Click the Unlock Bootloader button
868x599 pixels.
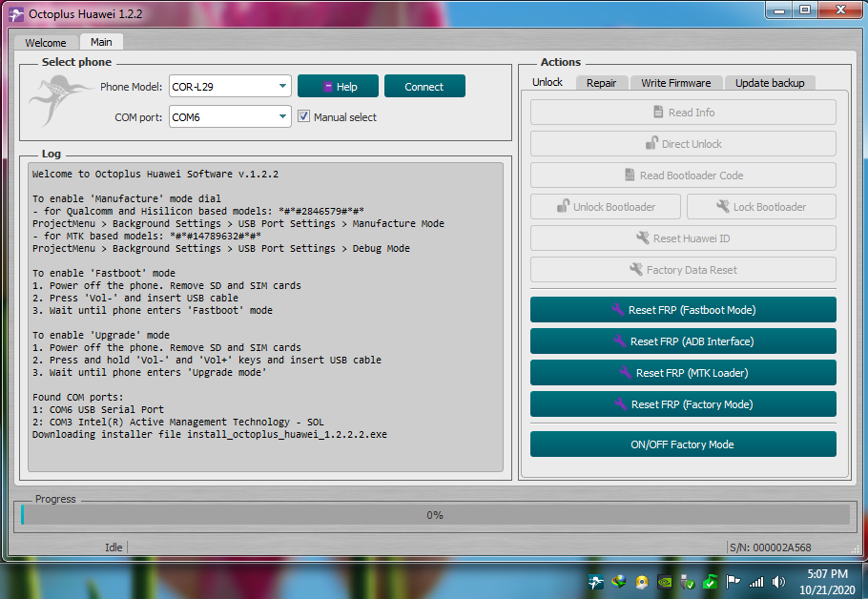[606, 207]
